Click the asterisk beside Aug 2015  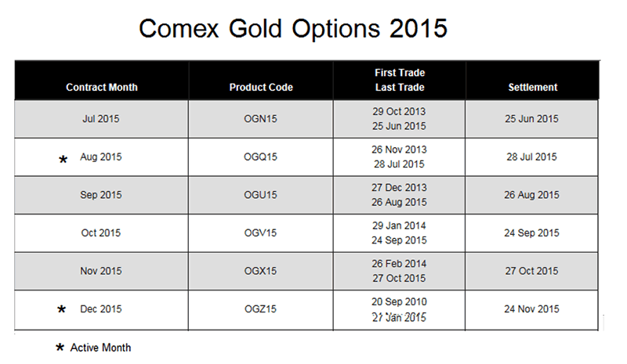point(63,160)
